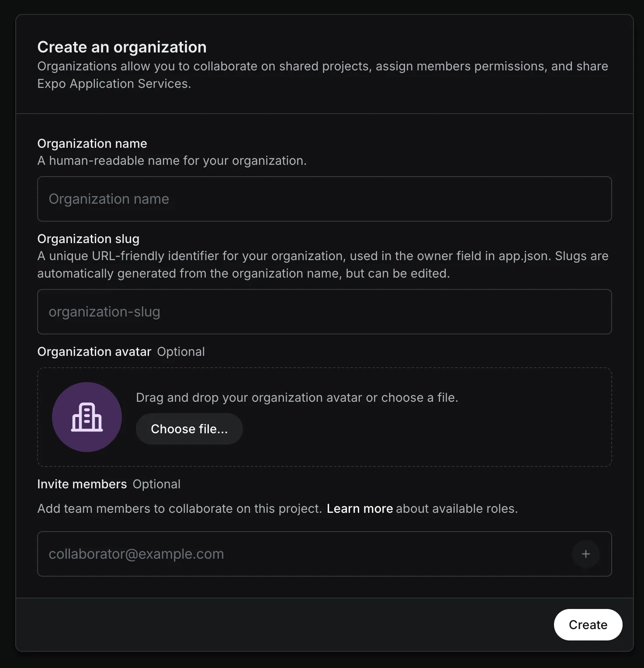Focus the Organization name input field
Viewport: 644px width, 668px height.
coord(325,199)
